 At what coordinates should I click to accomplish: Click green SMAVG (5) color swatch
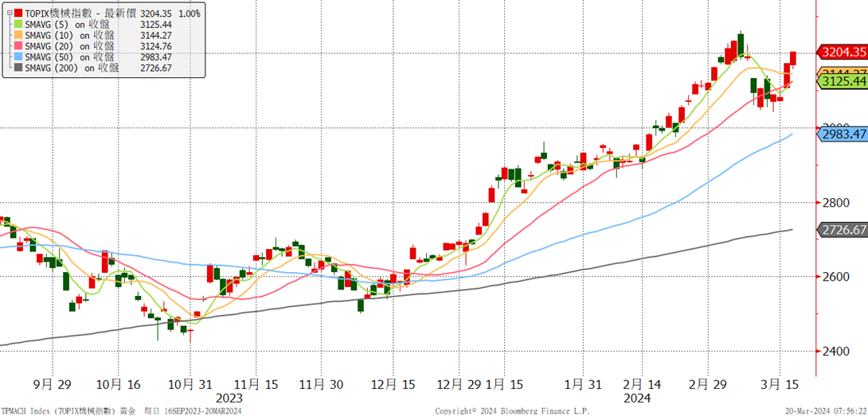[x=18, y=24]
